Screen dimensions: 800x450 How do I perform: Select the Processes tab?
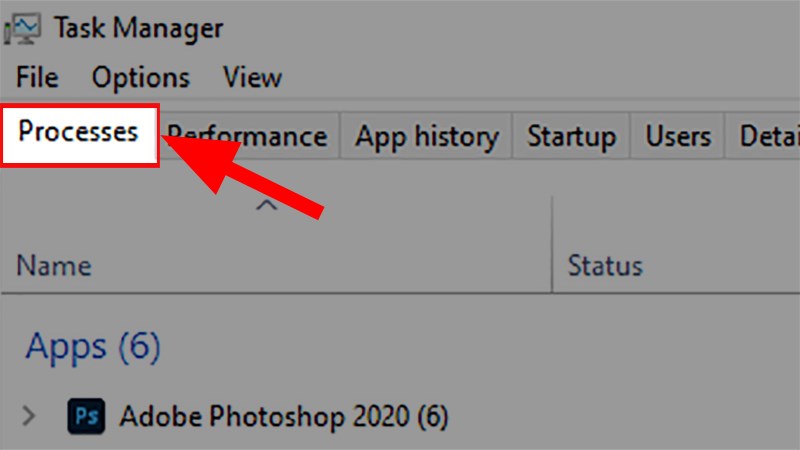pos(79,133)
